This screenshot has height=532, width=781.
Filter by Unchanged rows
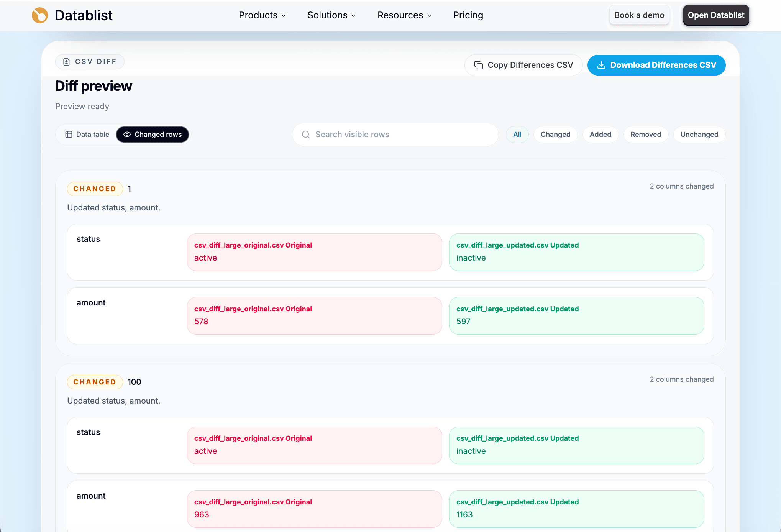coord(699,135)
